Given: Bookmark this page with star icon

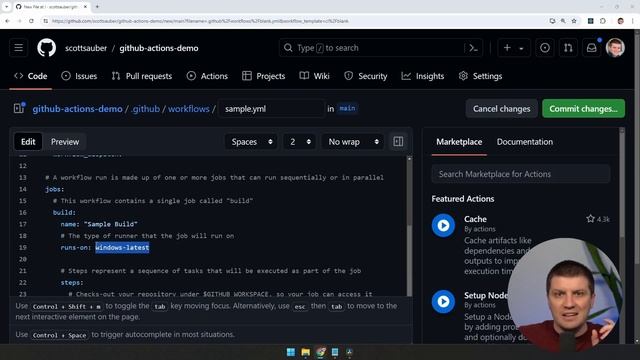Looking at the screenshot, I should pyautogui.click(x=574, y=21).
